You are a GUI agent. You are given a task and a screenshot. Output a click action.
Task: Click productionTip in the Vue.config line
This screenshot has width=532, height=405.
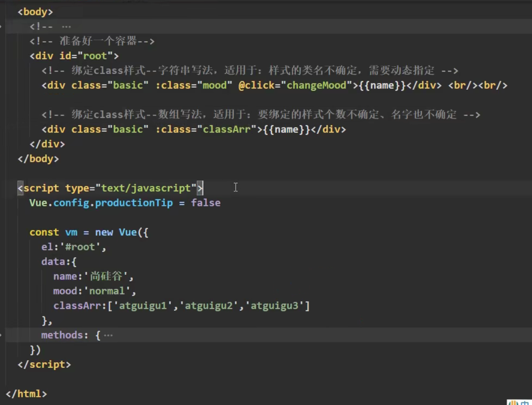tap(134, 203)
